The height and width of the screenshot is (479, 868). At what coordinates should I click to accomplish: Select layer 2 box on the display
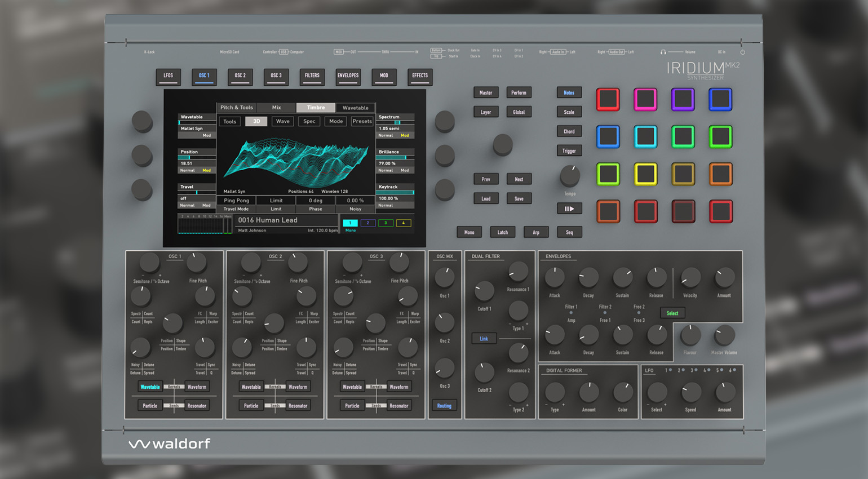click(367, 223)
